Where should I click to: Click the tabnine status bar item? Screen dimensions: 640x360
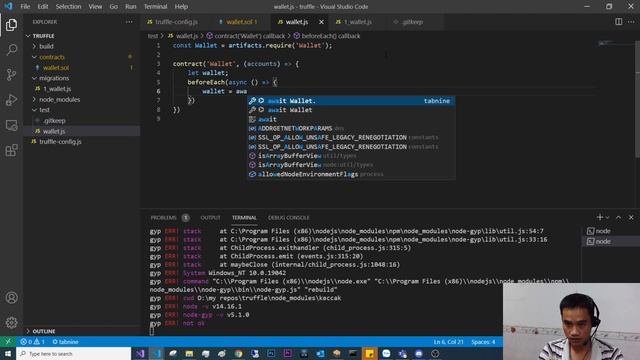point(65,342)
